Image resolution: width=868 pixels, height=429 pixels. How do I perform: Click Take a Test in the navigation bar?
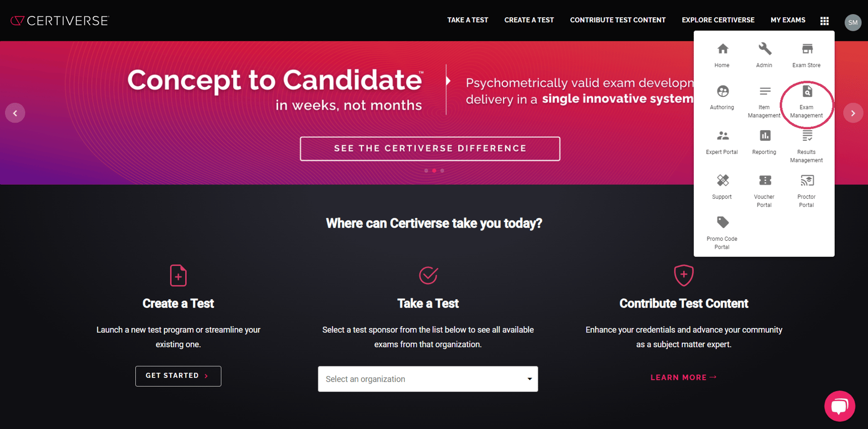coord(468,20)
